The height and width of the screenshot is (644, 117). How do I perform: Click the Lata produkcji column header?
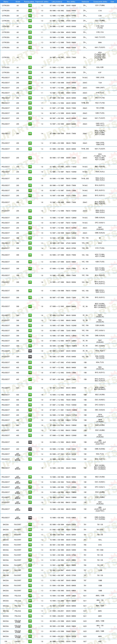point(57,1)
